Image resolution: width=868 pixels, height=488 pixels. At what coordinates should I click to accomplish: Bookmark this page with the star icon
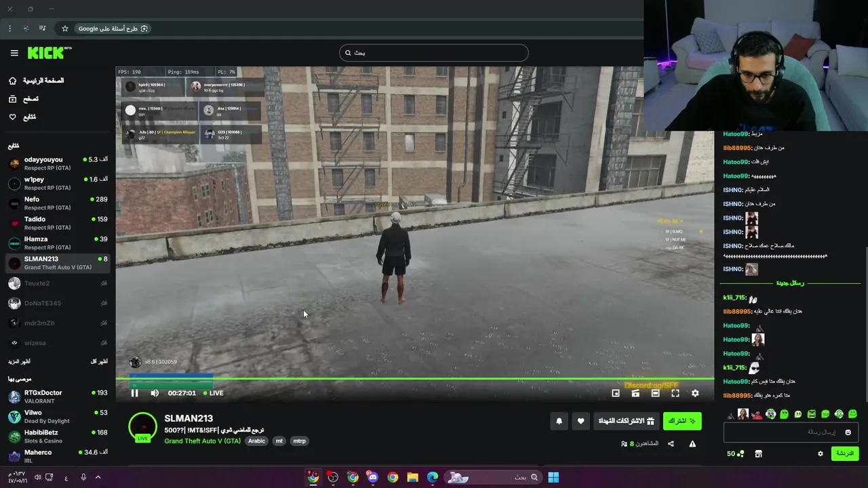pos(64,28)
